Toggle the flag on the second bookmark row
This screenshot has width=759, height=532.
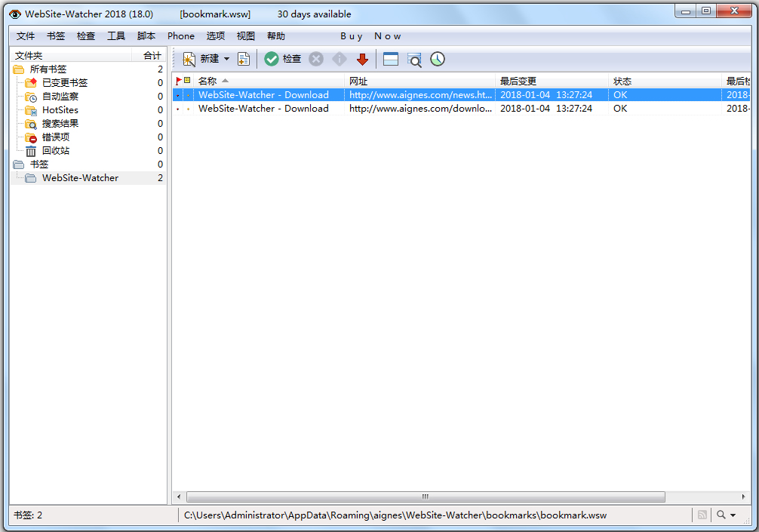tap(178, 108)
